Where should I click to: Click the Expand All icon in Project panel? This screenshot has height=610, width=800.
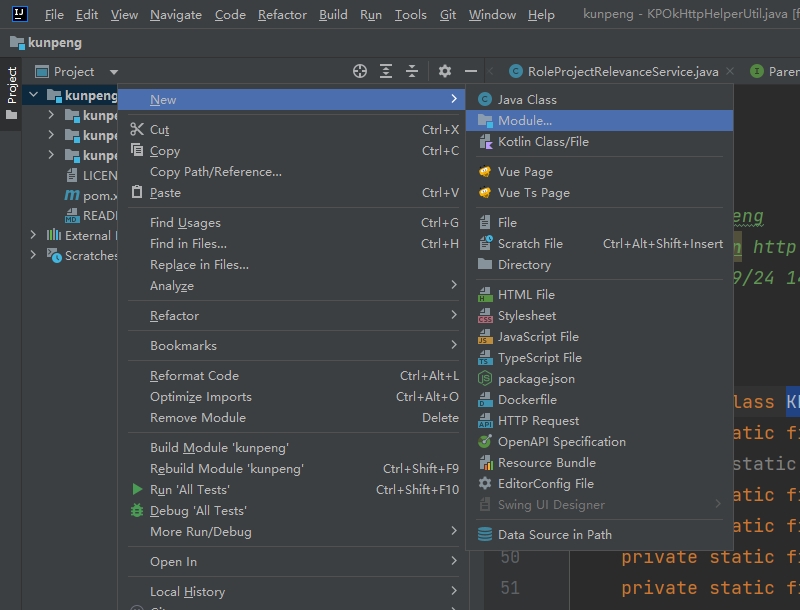[386, 71]
